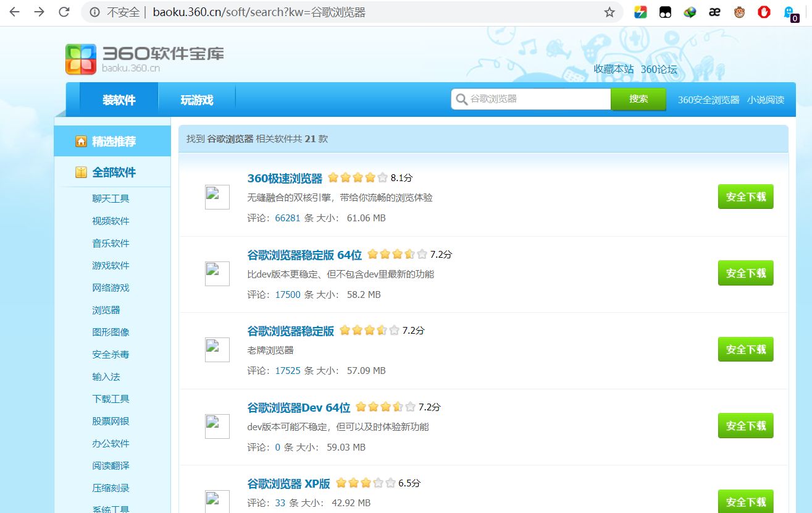Open the black mask extension icon
Screen dimensions: 812x513
pos(665,12)
